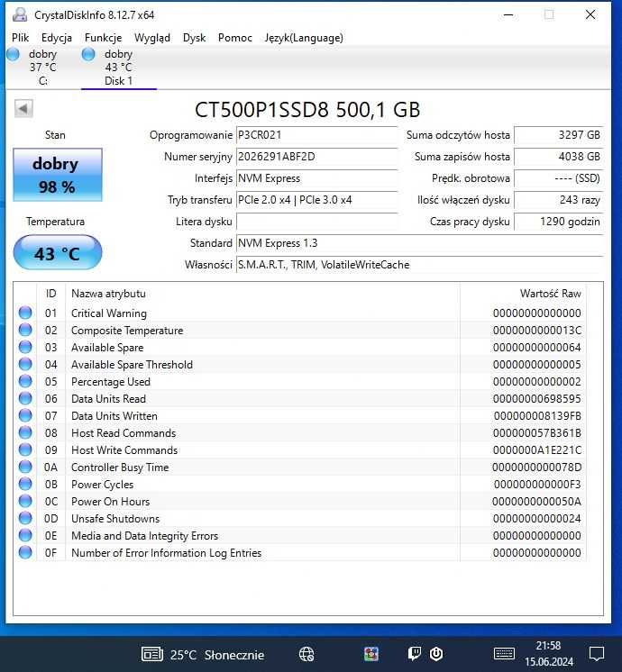Click the empty Litera dysku field
Viewport: 622px width, 672px height.
[316, 222]
